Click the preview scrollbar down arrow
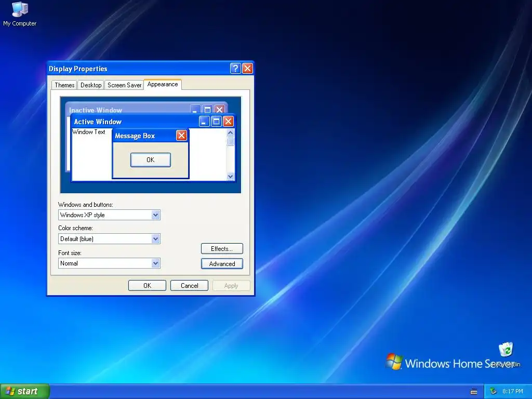Screen dimensions: 532x399 point(230,176)
